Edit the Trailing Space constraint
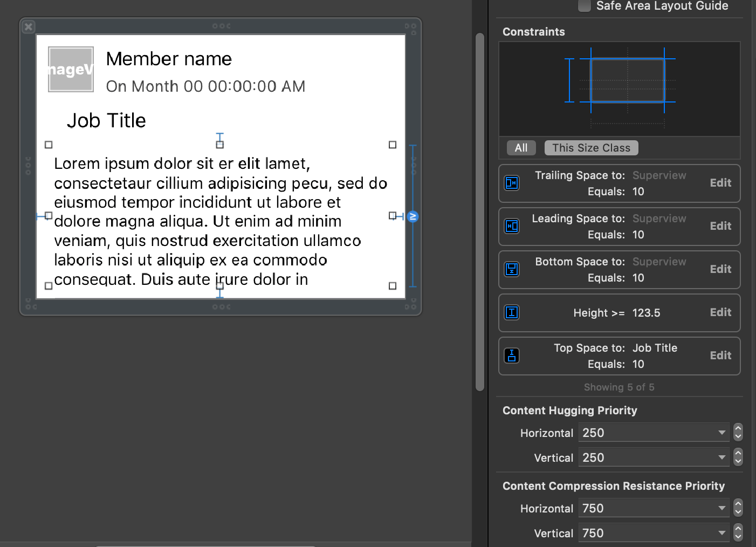The height and width of the screenshot is (547, 756). coord(720,182)
